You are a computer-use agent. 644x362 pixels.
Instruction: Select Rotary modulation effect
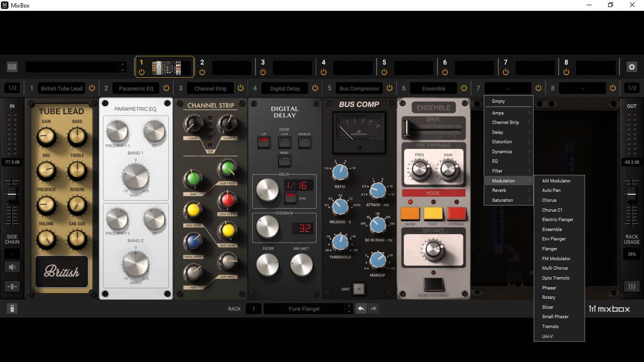tap(559, 297)
